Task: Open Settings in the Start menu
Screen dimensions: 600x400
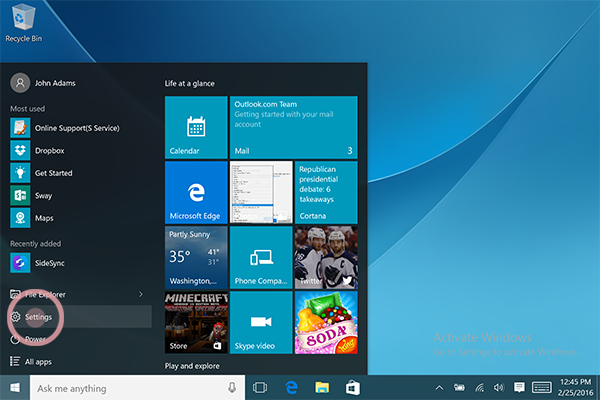Action: (x=80, y=317)
